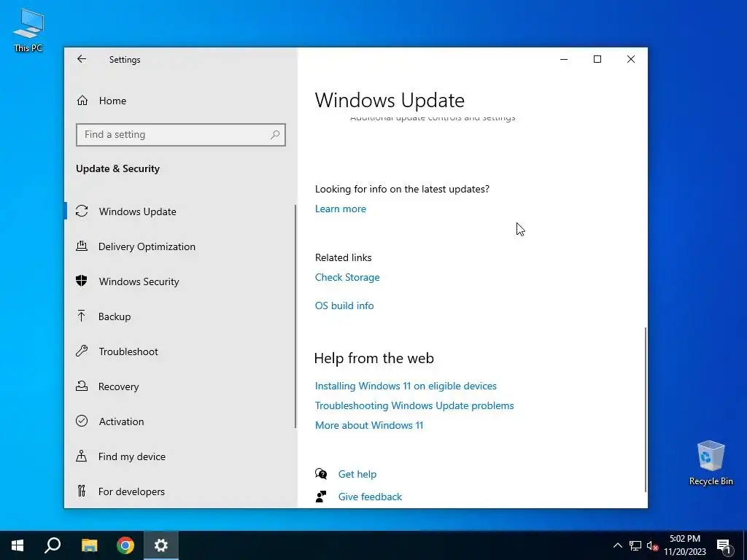Show hidden system tray icons

click(x=617, y=545)
